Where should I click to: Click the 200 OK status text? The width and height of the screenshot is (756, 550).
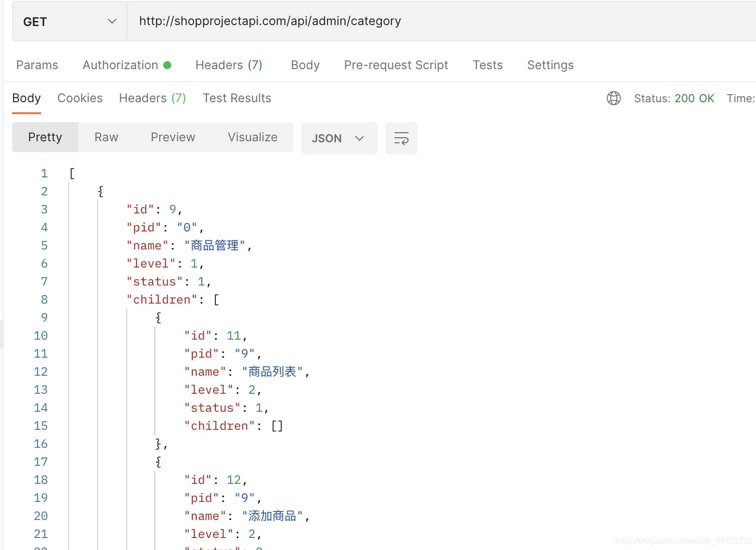click(x=694, y=98)
